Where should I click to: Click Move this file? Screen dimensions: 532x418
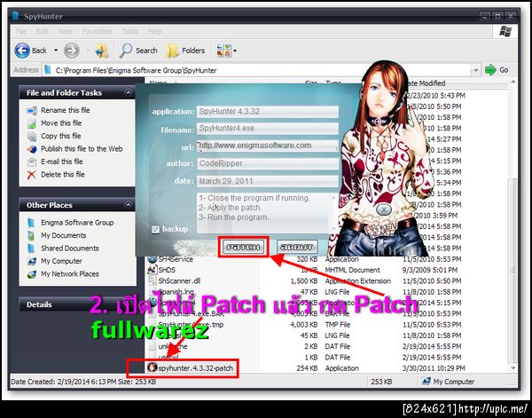click(x=61, y=123)
